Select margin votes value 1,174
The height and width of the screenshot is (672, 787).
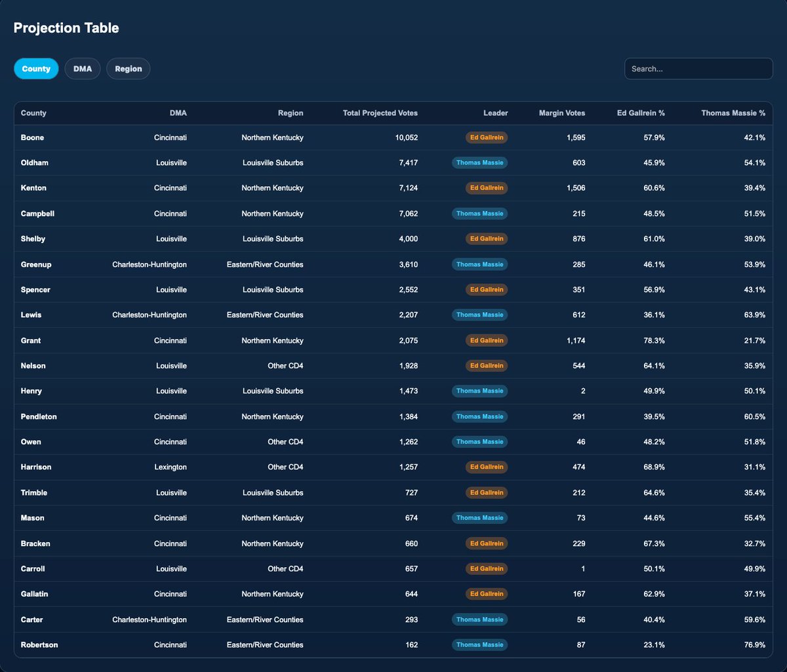pos(576,340)
